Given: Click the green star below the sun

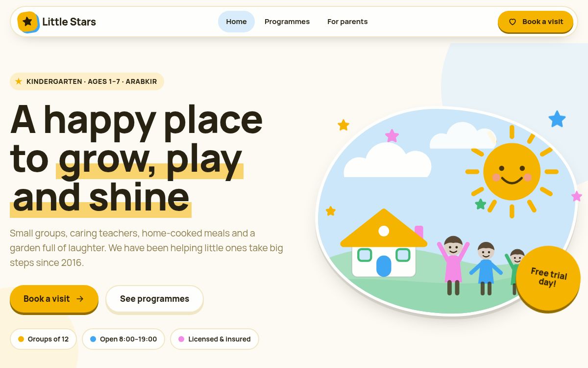Looking at the screenshot, I should 481,204.
